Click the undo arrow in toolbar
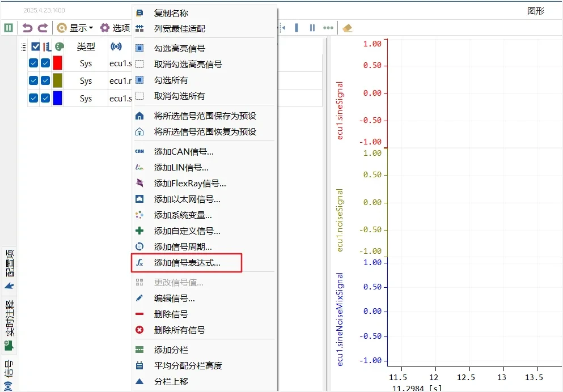This screenshot has height=392, width=563. 27,28
